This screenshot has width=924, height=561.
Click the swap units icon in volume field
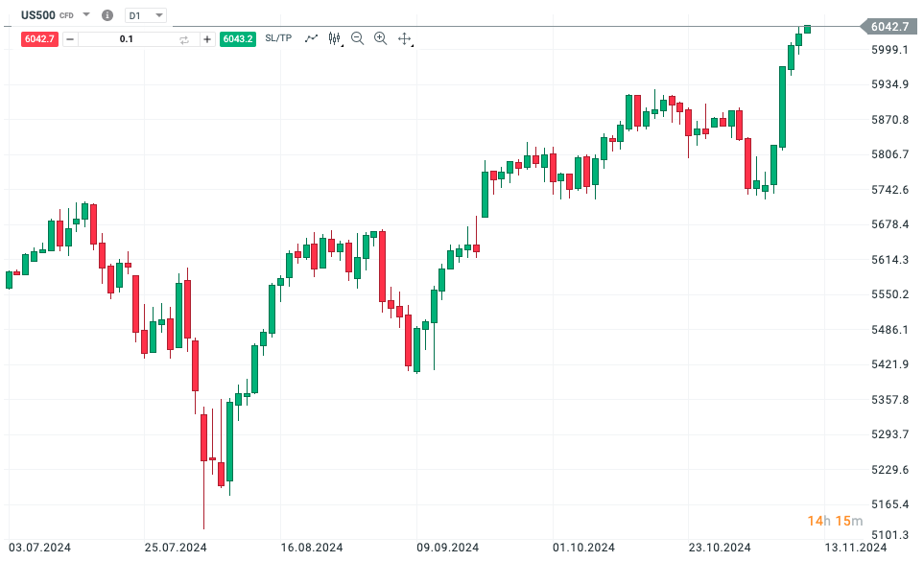point(185,39)
